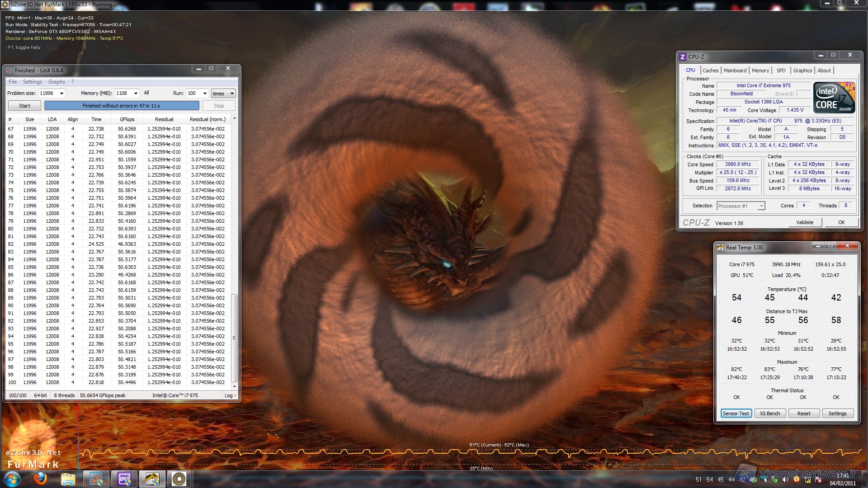Viewport: 868px width, 488px height.
Task: Open Windows Explorer folder icon in taskbar
Action: tap(68, 479)
